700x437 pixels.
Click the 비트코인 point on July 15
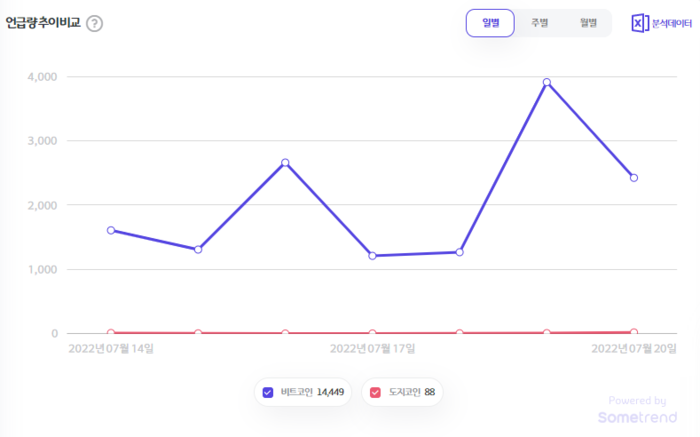pyautogui.click(x=198, y=249)
